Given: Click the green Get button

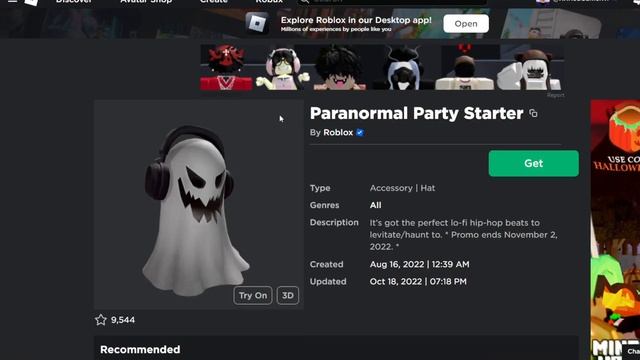Looking at the screenshot, I should tap(533, 163).
